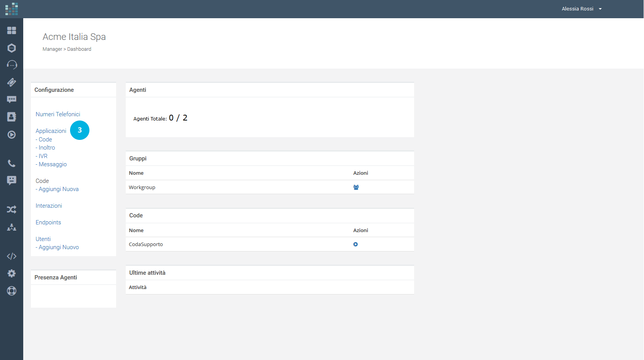Click Nome column header in Code table
Image resolution: width=644 pixels, height=360 pixels.
(x=136, y=230)
